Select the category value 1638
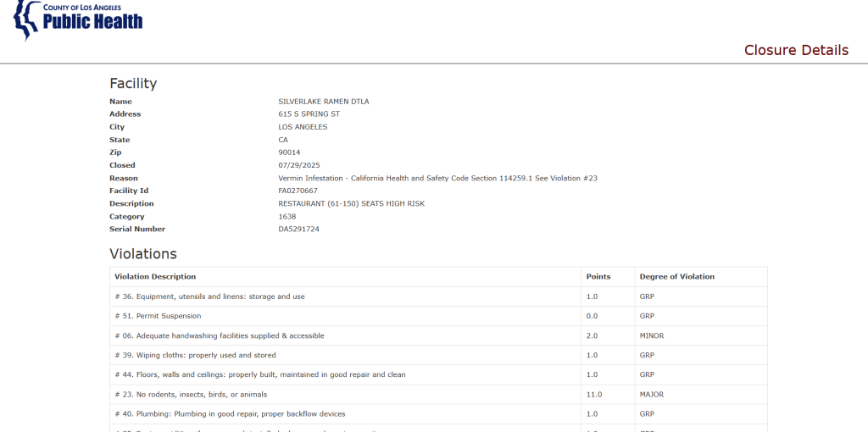This screenshot has height=432, width=868. click(287, 217)
